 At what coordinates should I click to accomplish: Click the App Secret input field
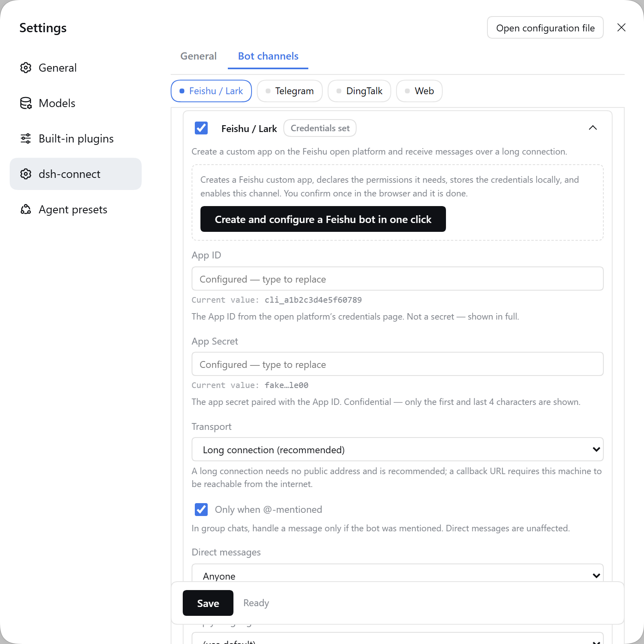[x=398, y=364]
